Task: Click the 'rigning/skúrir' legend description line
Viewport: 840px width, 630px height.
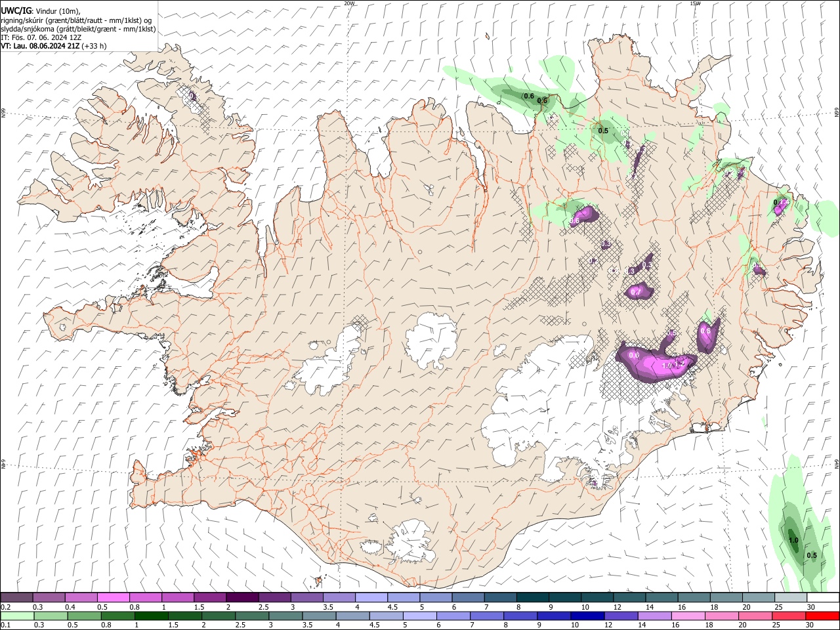Action: tap(76, 20)
